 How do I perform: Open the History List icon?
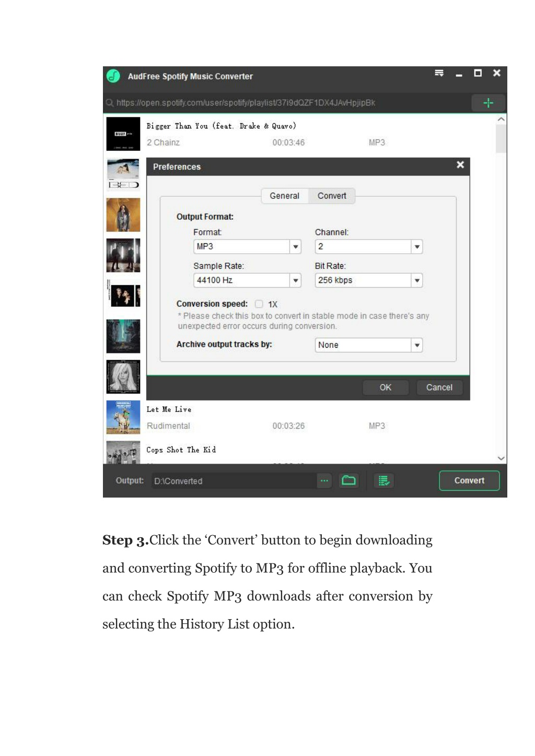click(x=384, y=480)
